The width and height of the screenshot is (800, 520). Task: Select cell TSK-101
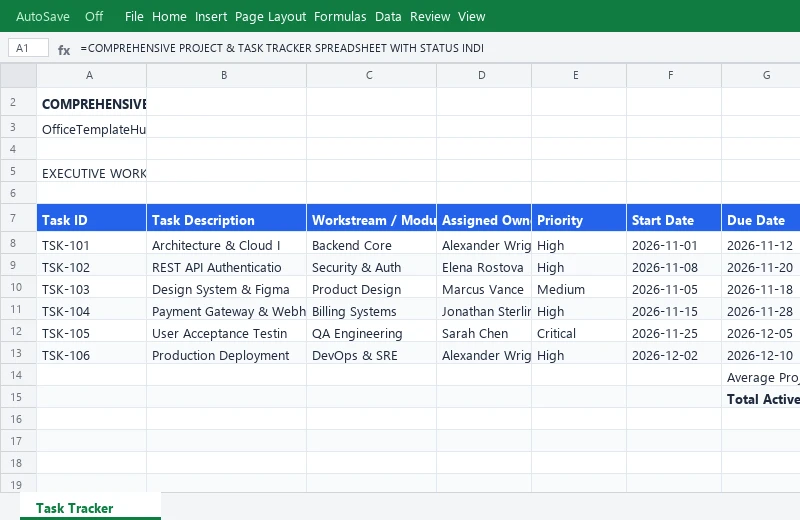(91, 243)
